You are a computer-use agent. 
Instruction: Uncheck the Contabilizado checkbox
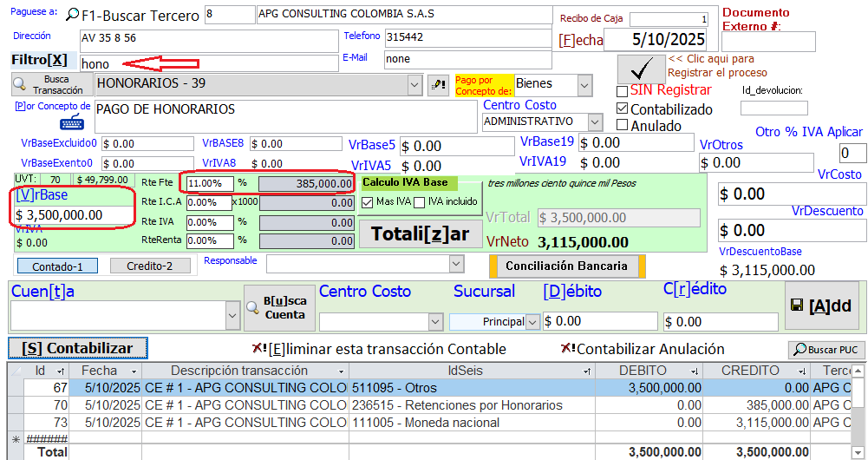(622, 108)
